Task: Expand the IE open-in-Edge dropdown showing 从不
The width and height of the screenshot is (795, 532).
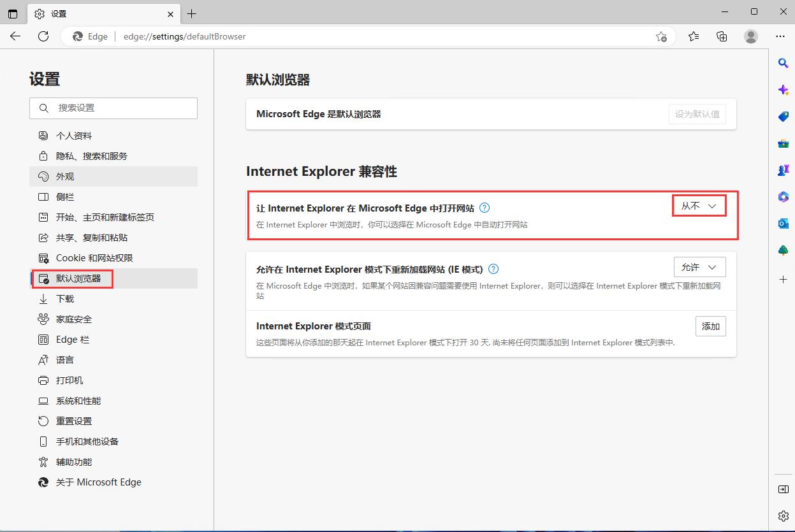Action: [699, 206]
